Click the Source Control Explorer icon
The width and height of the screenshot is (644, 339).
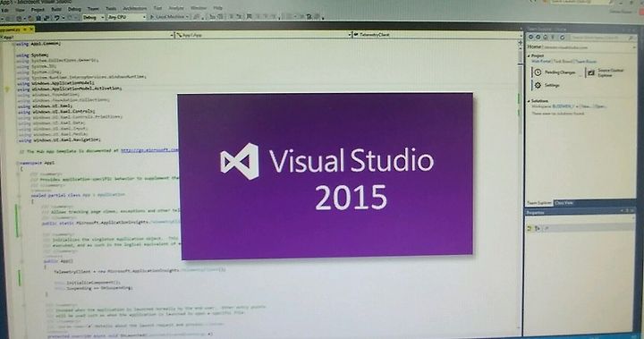(591, 73)
